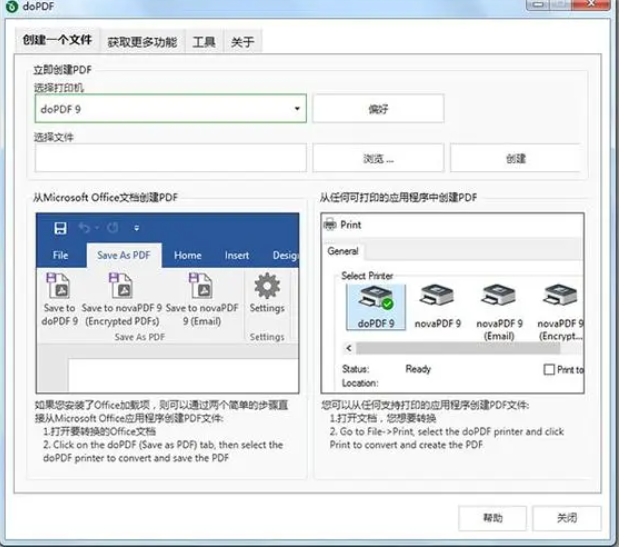Click the redo icon in Word preview
The width and height of the screenshot is (624, 547).
click(113, 228)
